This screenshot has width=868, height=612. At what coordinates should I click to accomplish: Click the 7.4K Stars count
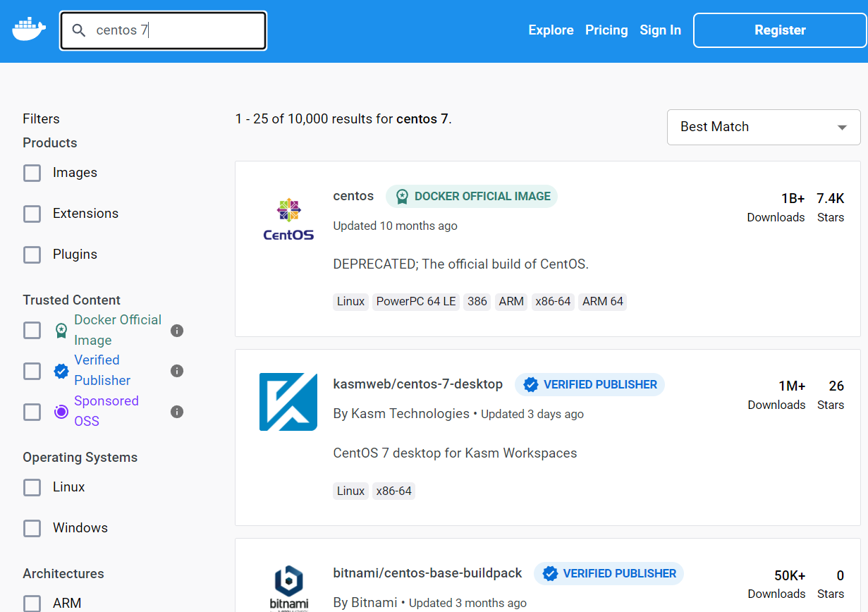(x=830, y=198)
